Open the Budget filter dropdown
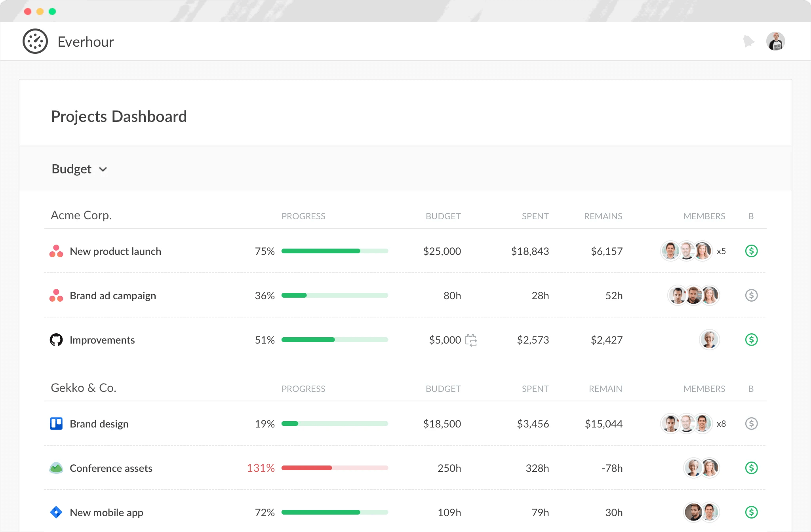Screen dimensions: 811x532 (79, 169)
